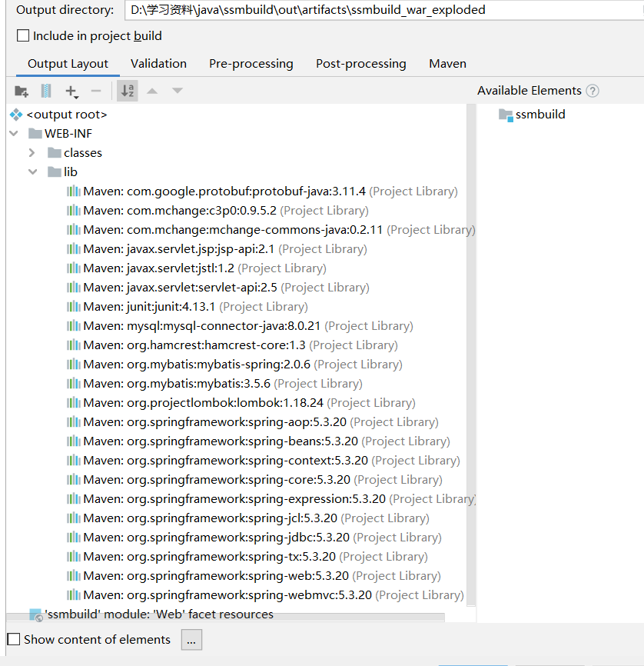
Task: Click library icon beside lombok entry
Action: coord(74,402)
